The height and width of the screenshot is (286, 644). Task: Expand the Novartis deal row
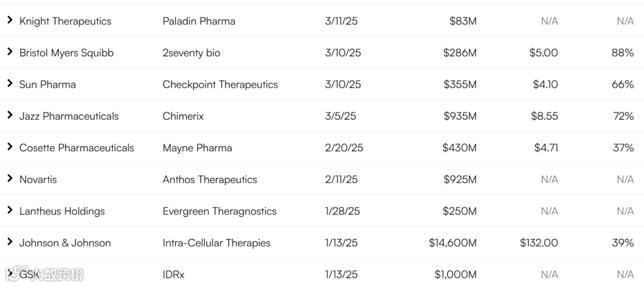click(x=10, y=178)
